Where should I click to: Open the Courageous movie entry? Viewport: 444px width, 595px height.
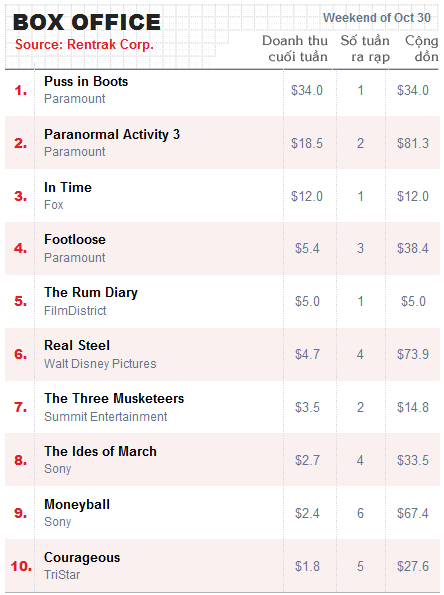[82, 558]
